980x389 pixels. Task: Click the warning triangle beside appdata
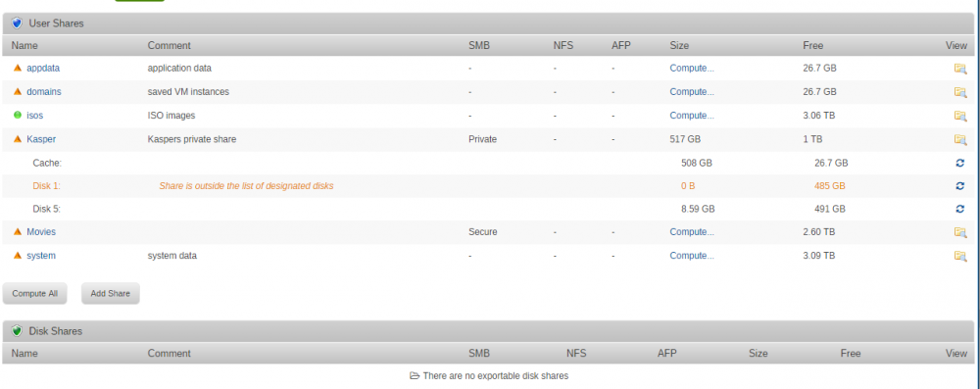[x=18, y=68]
